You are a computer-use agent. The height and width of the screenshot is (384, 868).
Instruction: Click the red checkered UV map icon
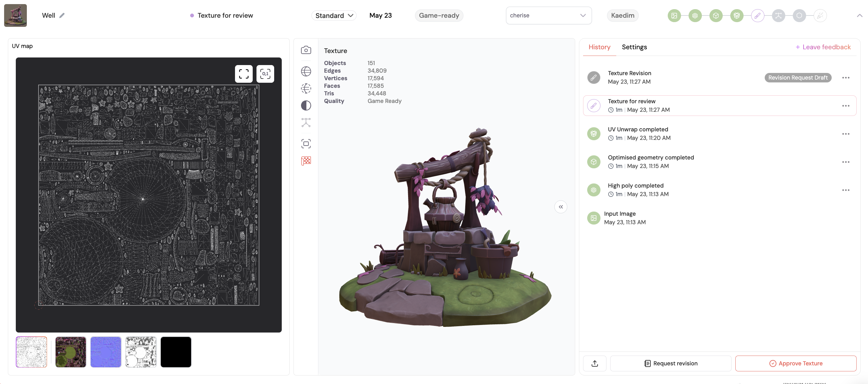pyautogui.click(x=306, y=161)
